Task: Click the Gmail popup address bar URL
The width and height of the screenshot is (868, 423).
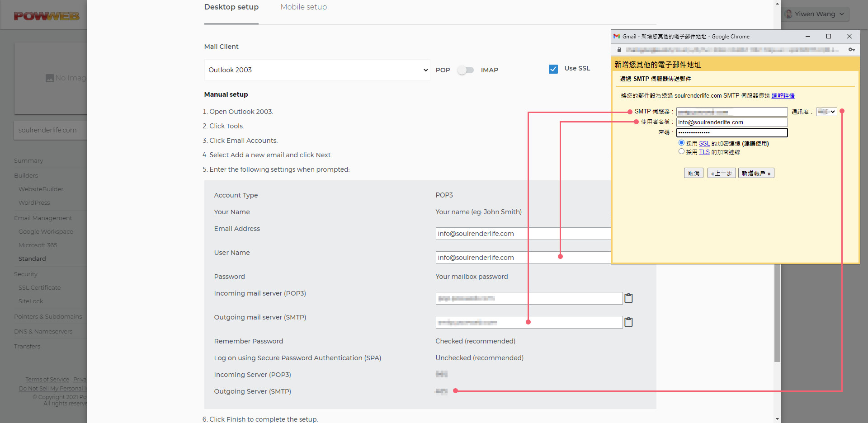Action: [x=732, y=50]
